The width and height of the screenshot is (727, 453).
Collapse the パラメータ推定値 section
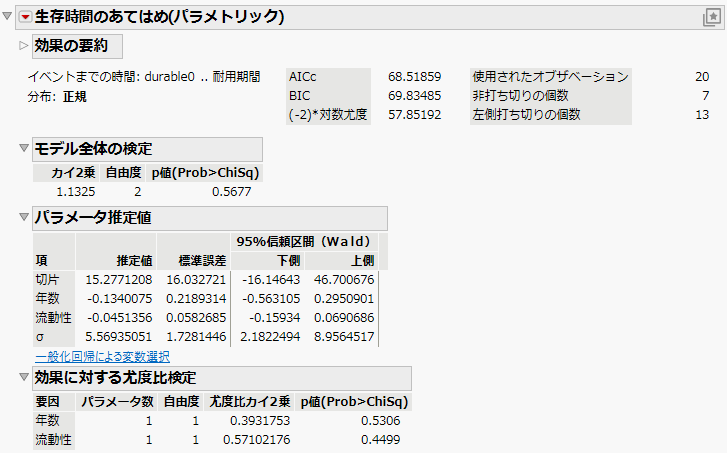pos(24,217)
